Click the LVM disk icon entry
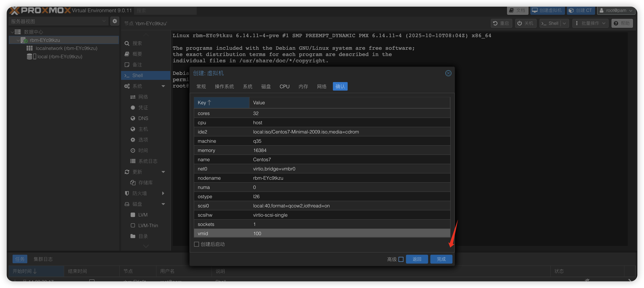This screenshot has height=288, width=644. [x=133, y=215]
